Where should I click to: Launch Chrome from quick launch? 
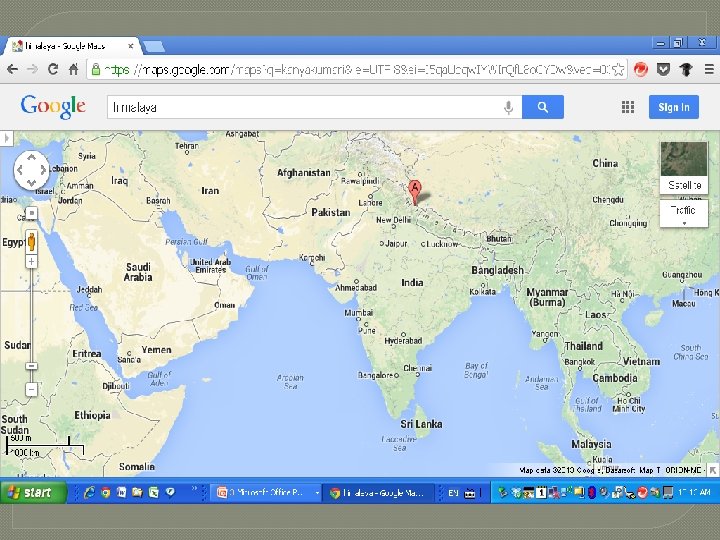(x=106, y=493)
